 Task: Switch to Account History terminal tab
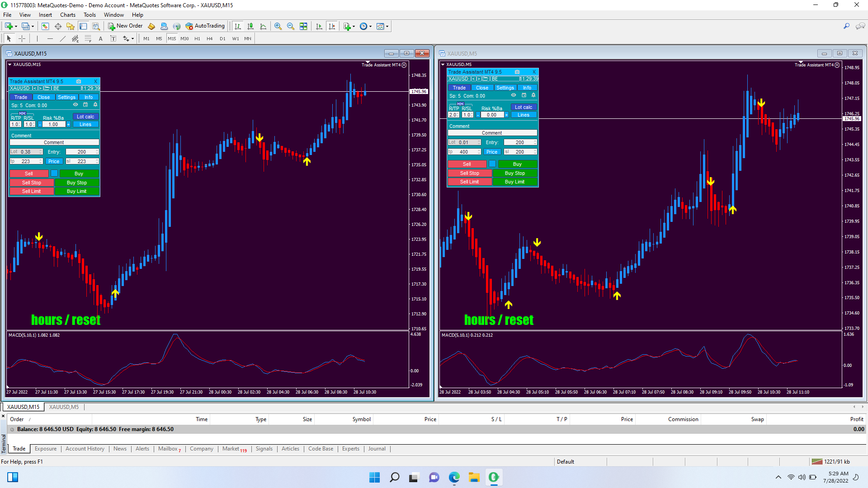tap(85, 449)
